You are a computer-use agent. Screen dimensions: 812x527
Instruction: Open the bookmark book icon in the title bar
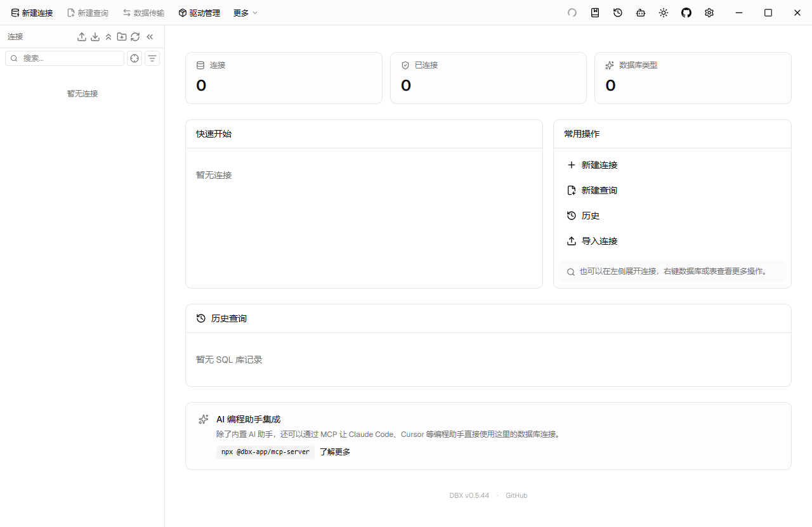(595, 13)
